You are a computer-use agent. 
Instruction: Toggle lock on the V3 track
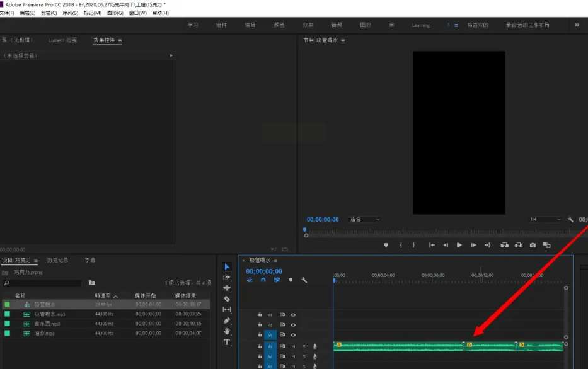click(260, 315)
